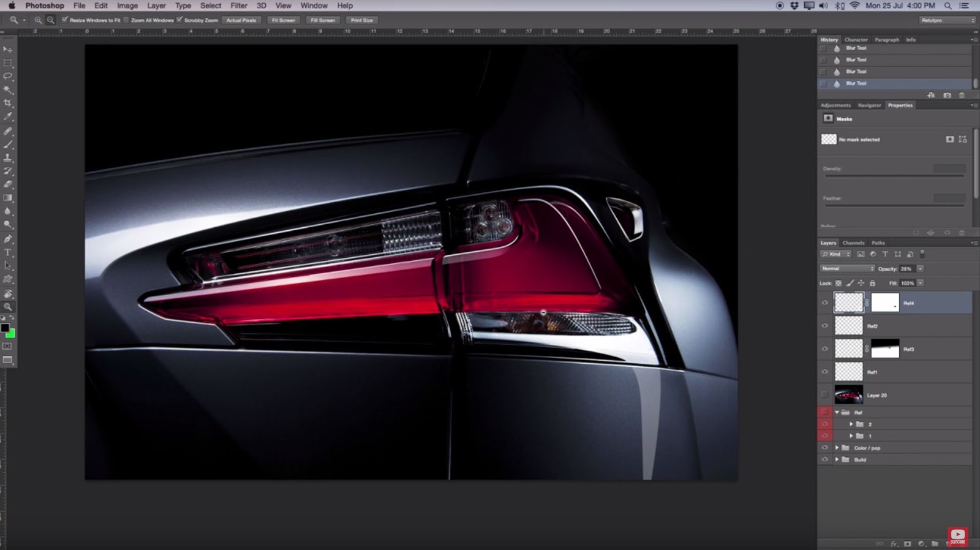
Task: Select the Rectangular Marquee tool
Action: (8, 62)
